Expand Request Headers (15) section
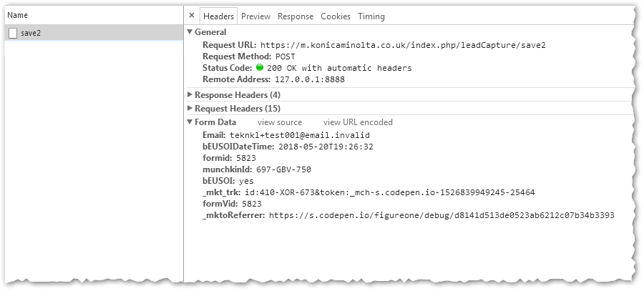 pyautogui.click(x=190, y=109)
